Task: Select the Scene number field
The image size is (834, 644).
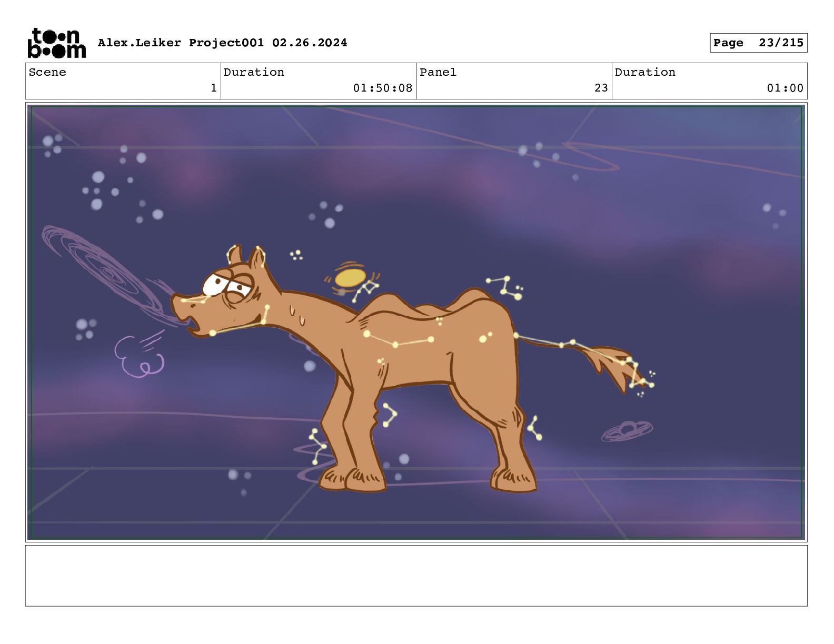Action: point(123,80)
